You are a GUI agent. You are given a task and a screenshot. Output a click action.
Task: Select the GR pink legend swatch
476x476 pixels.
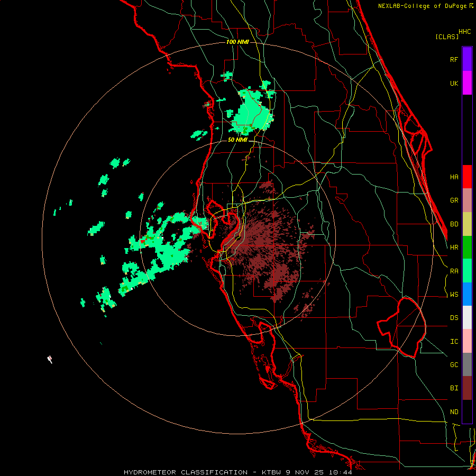(467, 200)
